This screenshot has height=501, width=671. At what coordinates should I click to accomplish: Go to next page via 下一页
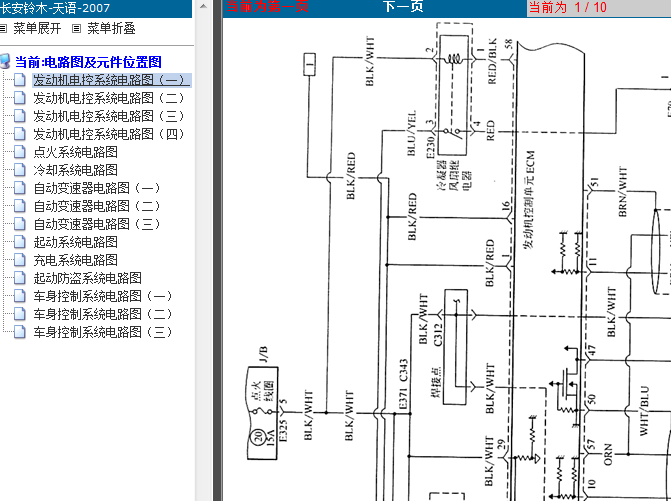tap(403, 6)
